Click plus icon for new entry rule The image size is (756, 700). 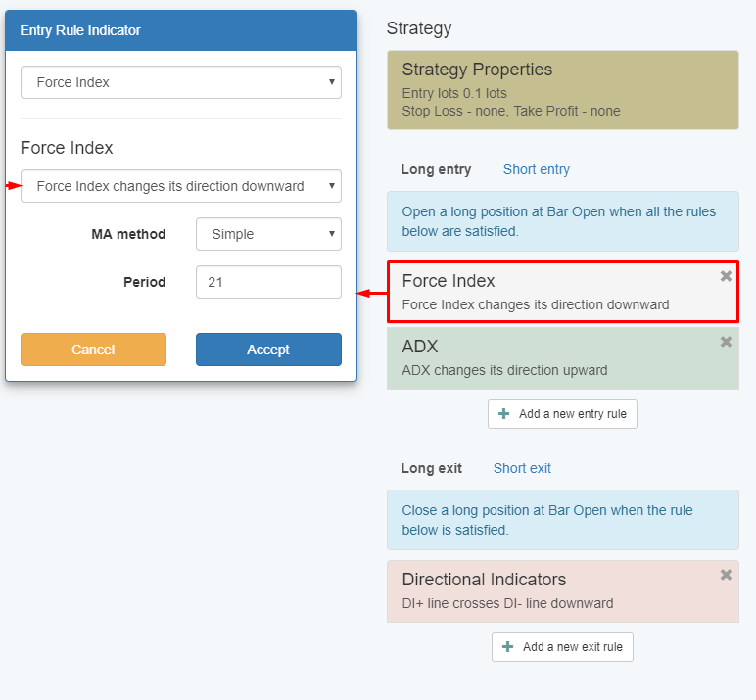click(504, 414)
